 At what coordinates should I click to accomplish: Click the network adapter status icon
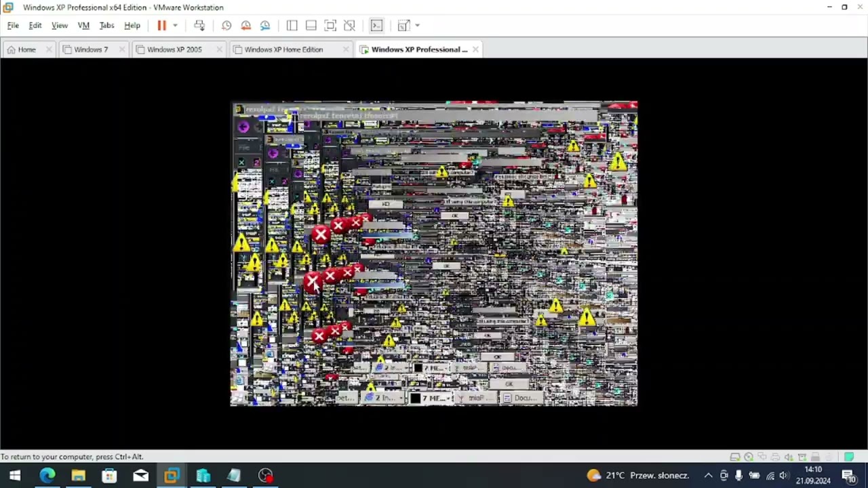762,457
